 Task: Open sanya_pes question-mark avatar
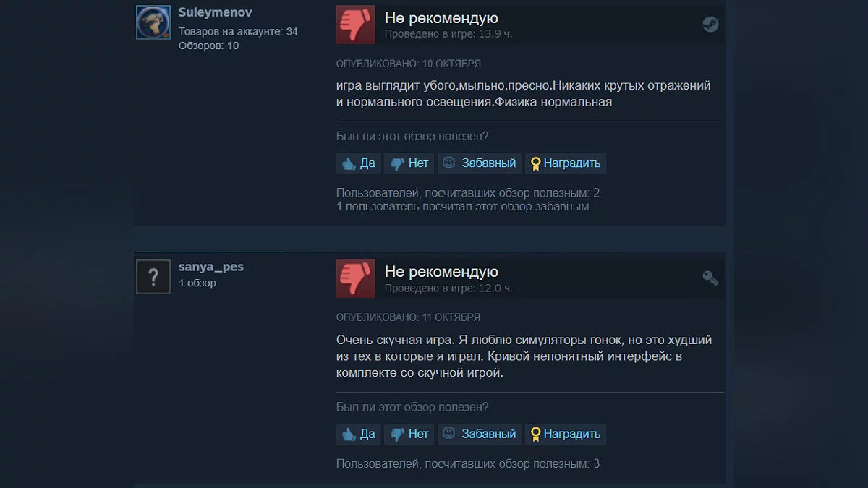point(153,276)
